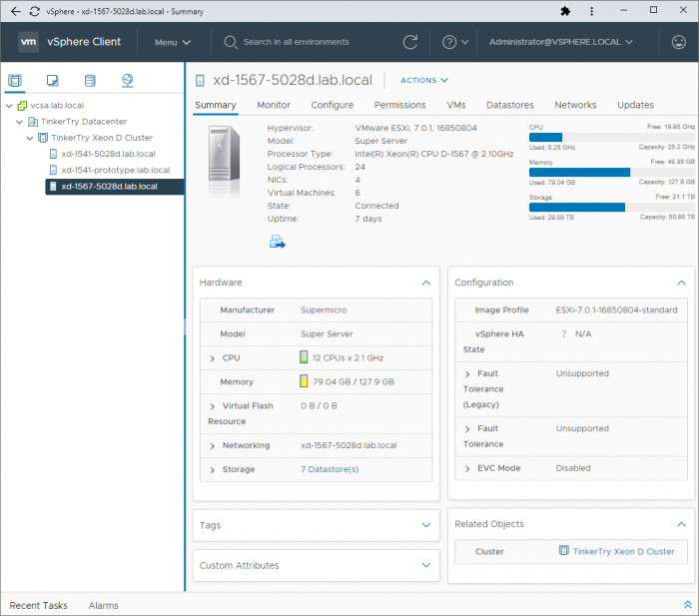Click the vSphere HA state help icon
Screen dimensions: 699x616
click(x=564, y=333)
